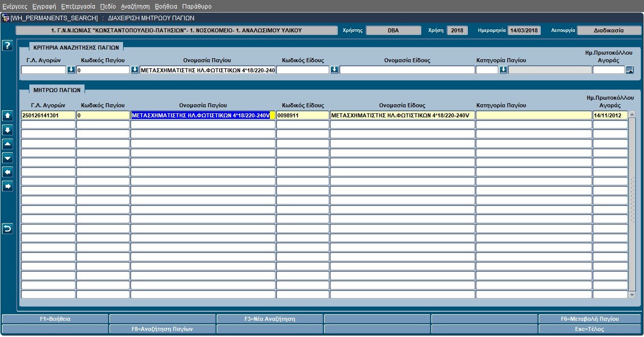Focus the Ονομασία Παγίου search criterion field
This screenshot has width=644, height=337.
[x=208, y=70]
